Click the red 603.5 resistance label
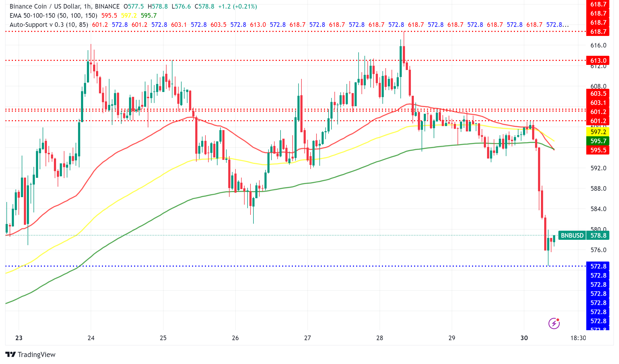The height and width of the screenshot is (364, 619). [598, 93]
